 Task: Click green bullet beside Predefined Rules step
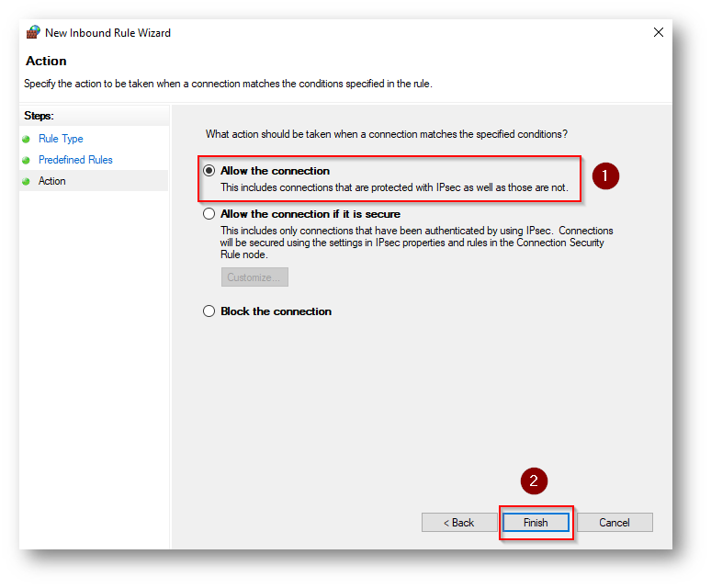click(x=26, y=160)
